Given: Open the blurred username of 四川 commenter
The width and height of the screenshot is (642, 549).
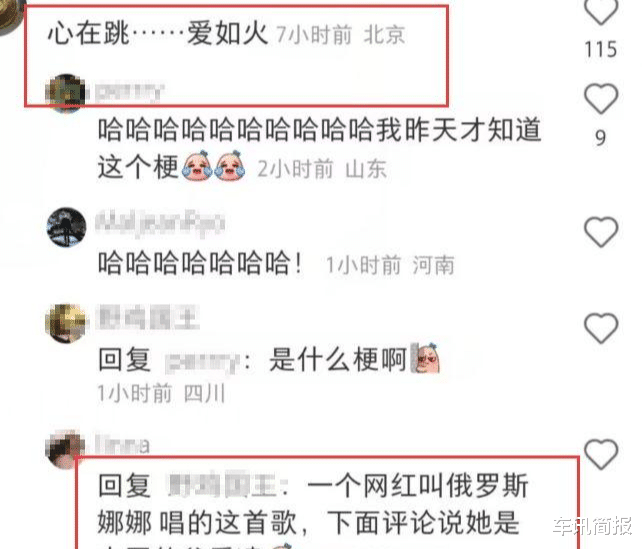Looking at the screenshot, I should click(x=147, y=317).
